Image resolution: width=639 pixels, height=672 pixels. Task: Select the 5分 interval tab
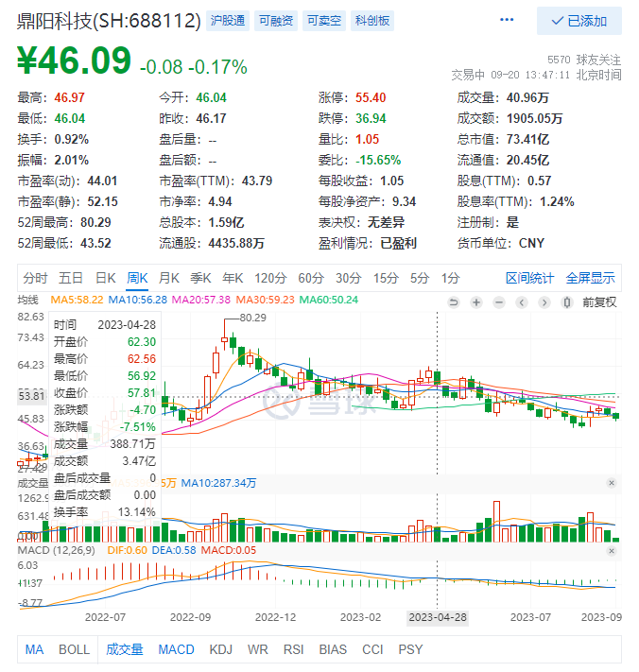[x=420, y=278]
